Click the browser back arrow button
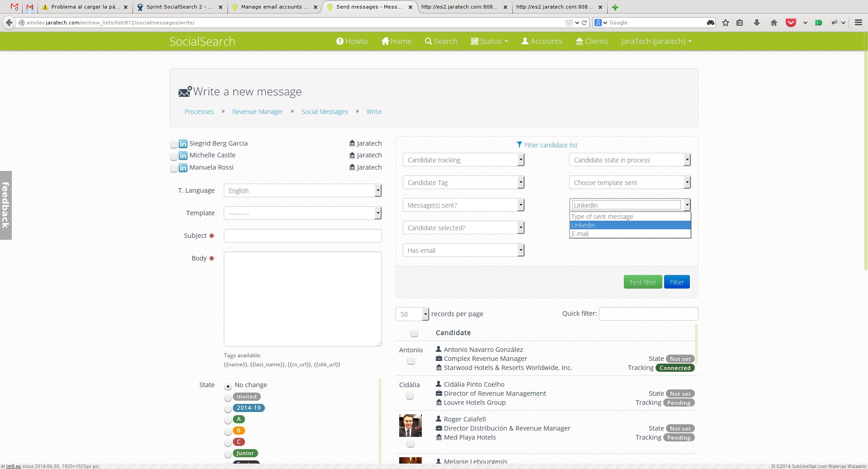 (9, 23)
